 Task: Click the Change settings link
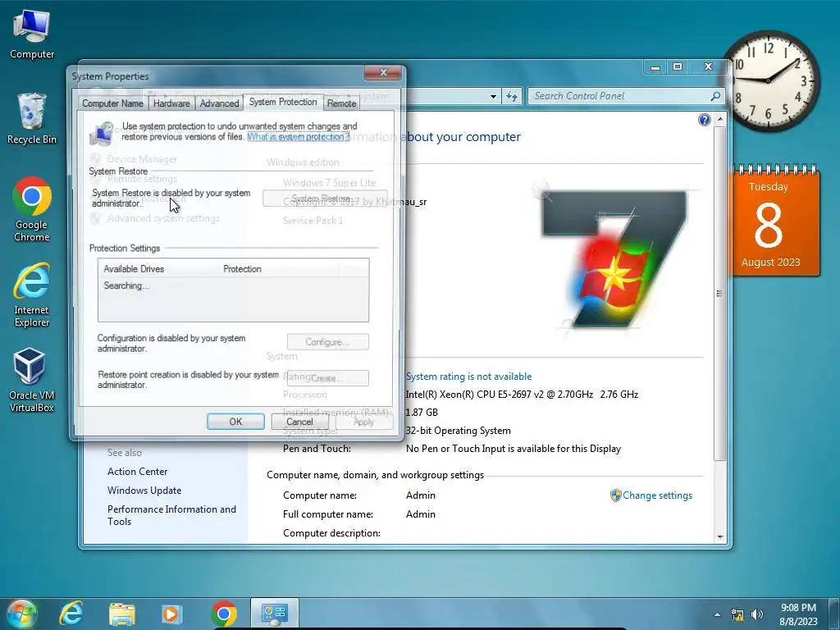(657, 495)
